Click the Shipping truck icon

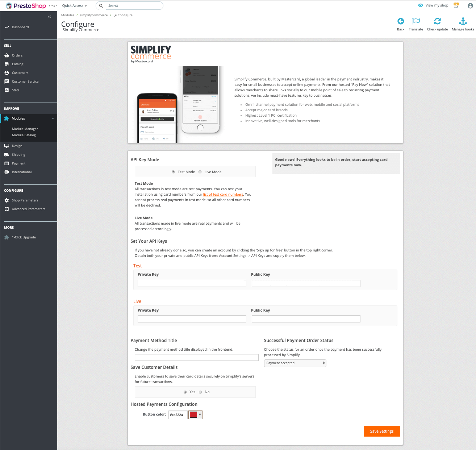click(x=7, y=155)
